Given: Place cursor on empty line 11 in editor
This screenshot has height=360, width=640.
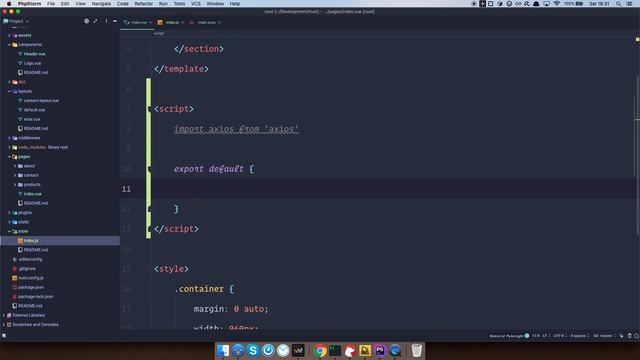Looking at the screenshot, I should point(380,189).
